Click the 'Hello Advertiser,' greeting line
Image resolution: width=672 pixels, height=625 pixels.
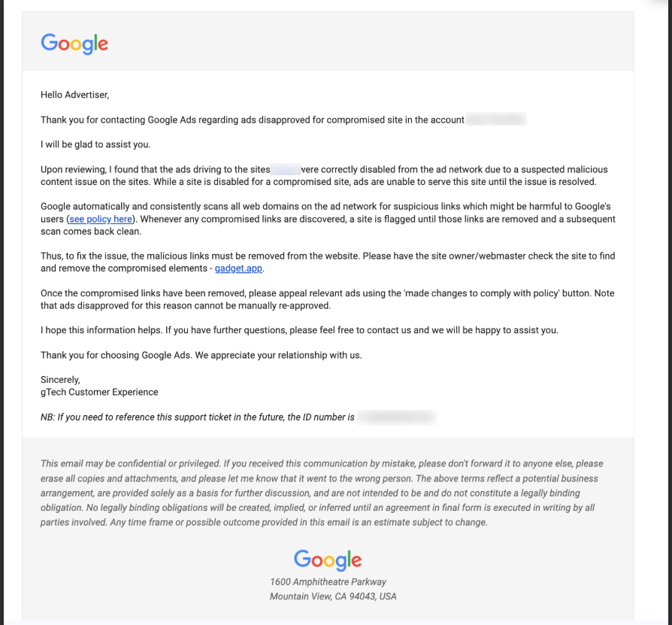pyautogui.click(x=75, y=95)
